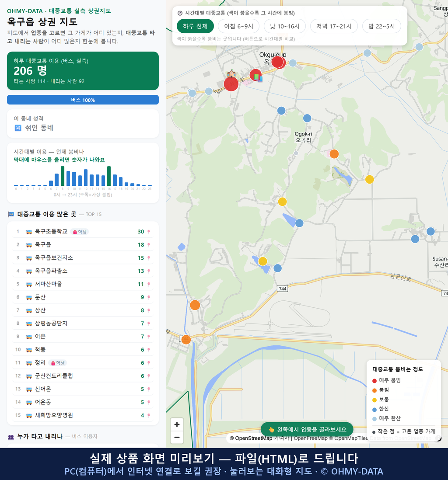Click the 학생 badge on the 옥구초등학교 row
448x480 pixels.
click(x=79, y=232)
